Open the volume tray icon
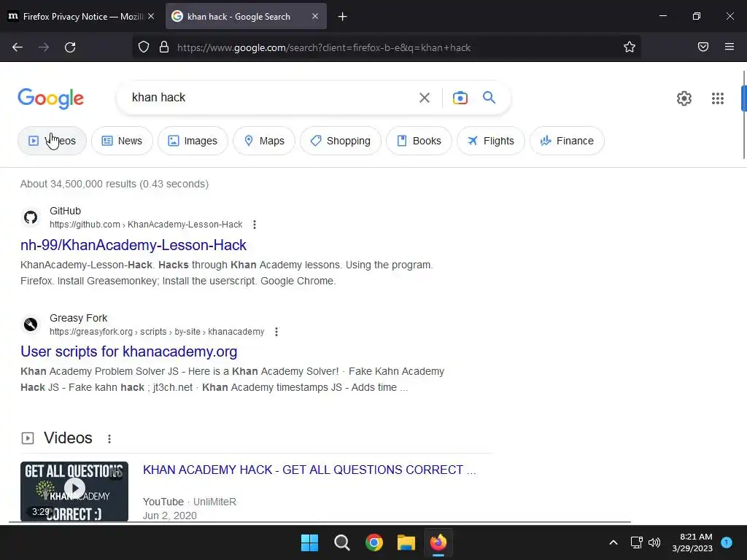This screenshot has width=747, height=560. tap(654, 542)
